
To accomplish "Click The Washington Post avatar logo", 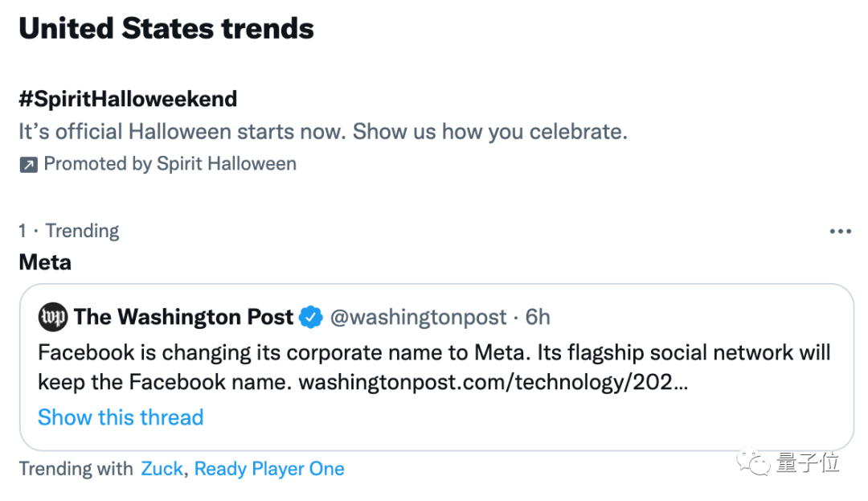I will click(x=53, y=318).
